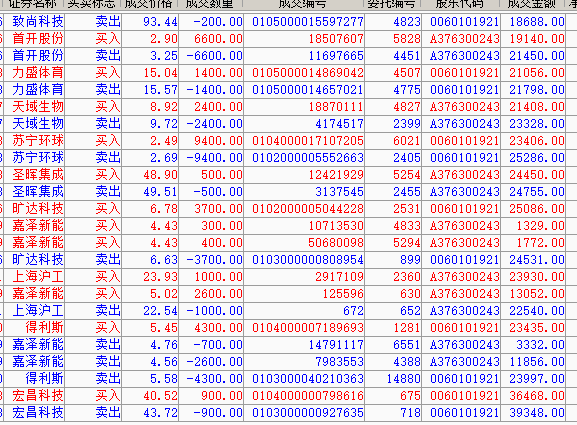Select order number 6021
Viewport: 577px width, 425px height.
(x=407, y=141)
